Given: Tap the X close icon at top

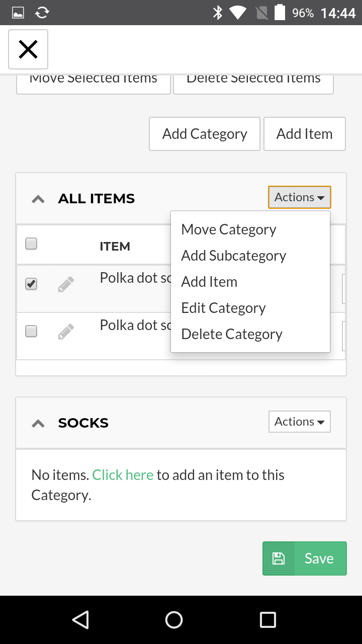Looking at the screenshot, I should click(x=28, y=49).
